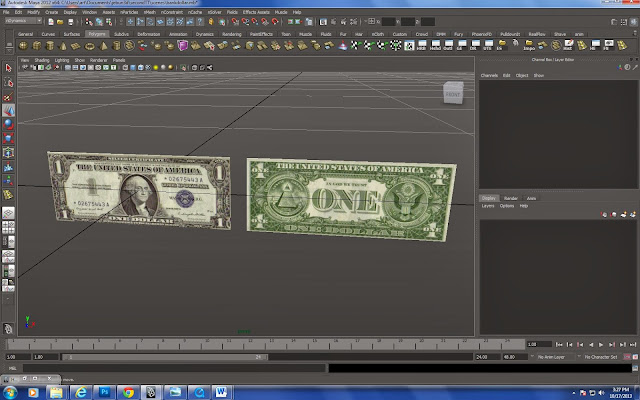This screenshot has width=640, height=400.
Task: Open the Shading menu in viewport panel
Action: (x=42, y=60)
